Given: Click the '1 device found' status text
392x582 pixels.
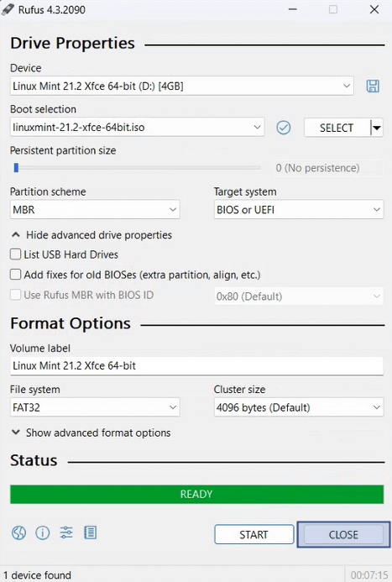Looking at the screenshot, I should 37,575.
